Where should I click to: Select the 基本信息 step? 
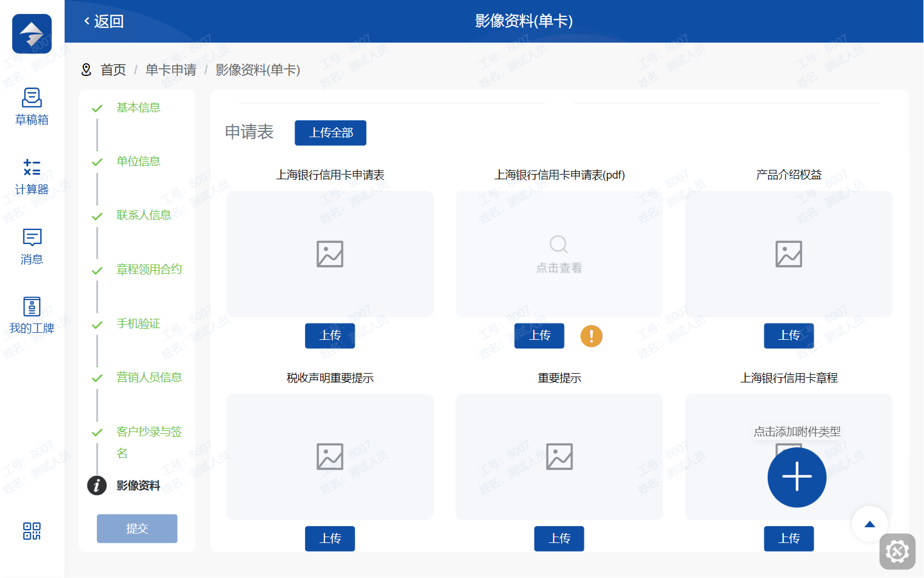pos(138,107)
